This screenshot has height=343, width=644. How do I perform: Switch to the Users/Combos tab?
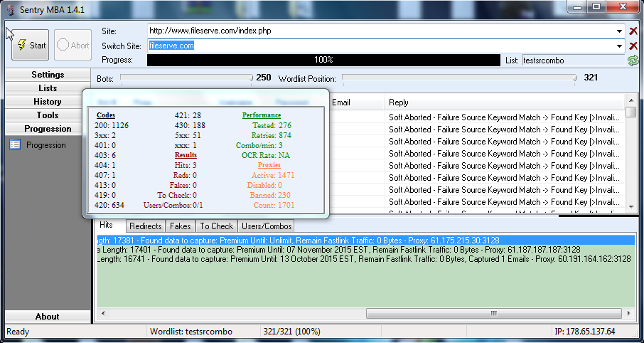pos(267,226)
